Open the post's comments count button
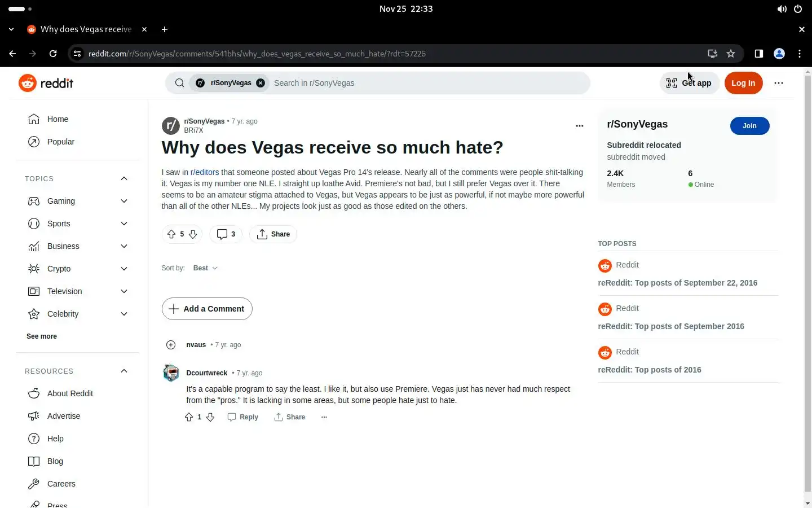Viewport: 812px width, 508px height. (226, 234)
